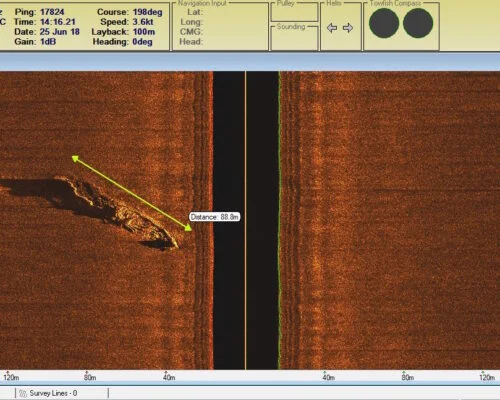
Task: Click the Speed value 3.6kt
Action: coord(143,22)
